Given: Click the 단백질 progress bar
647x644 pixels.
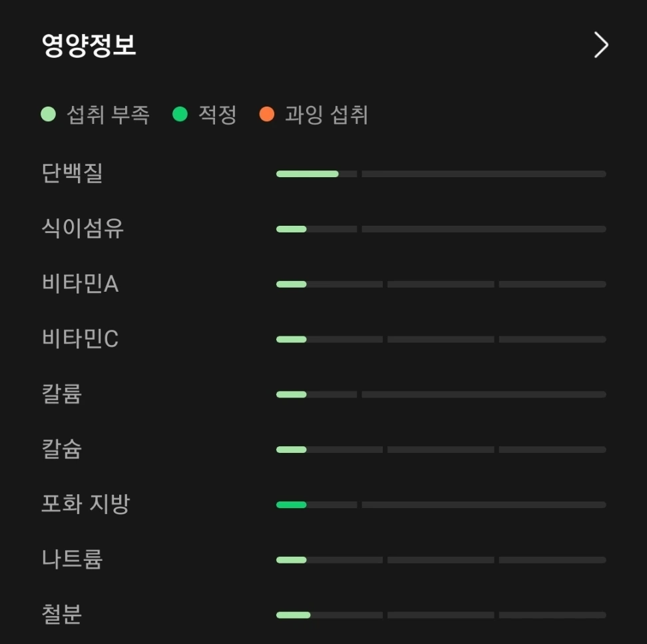Looking at the screenshot, I should click(441, 174).
